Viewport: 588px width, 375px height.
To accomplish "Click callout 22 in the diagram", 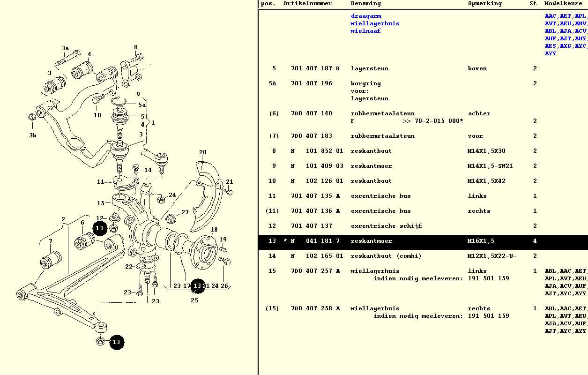I will click(x=129, y=267).
